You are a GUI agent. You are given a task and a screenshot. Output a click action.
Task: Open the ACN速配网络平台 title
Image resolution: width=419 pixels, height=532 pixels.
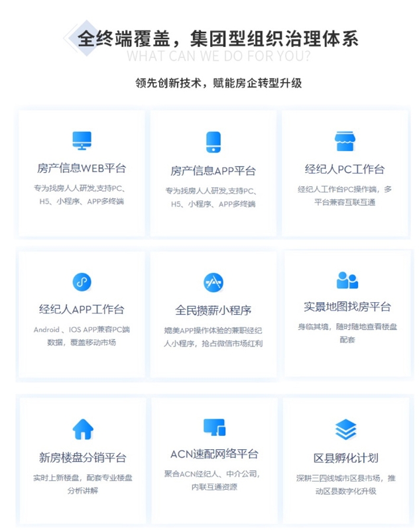214,454
